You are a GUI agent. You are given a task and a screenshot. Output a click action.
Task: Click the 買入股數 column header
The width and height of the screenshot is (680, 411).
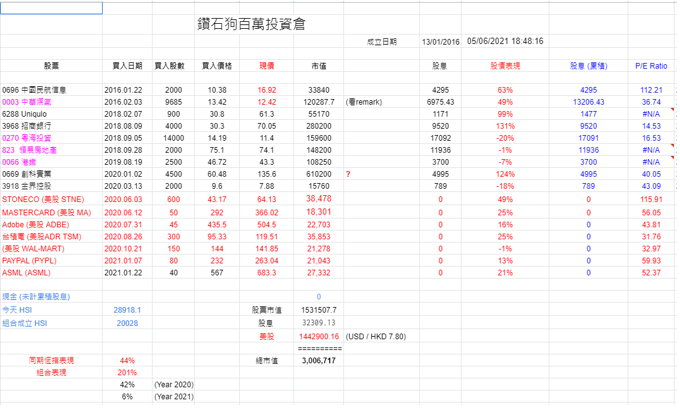coord(170,65)
